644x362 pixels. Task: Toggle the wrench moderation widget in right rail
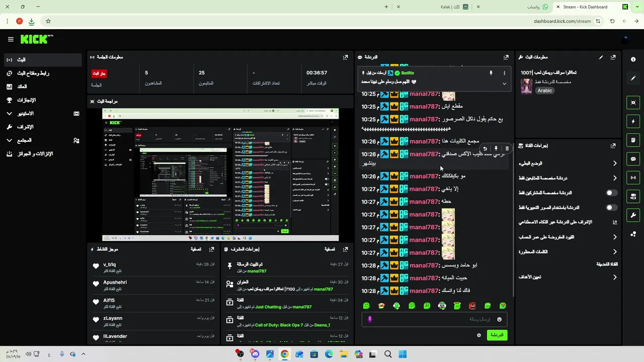click(633, 215)
